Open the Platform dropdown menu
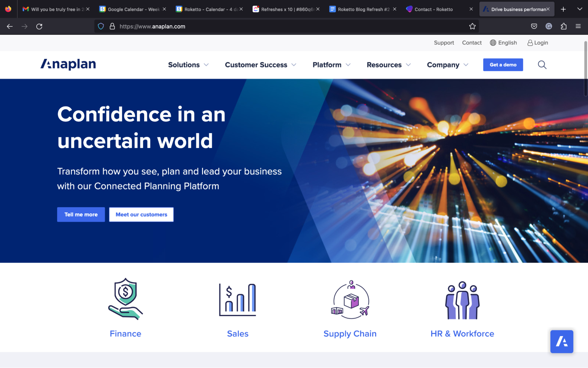Image resolution: width=588 pixels, height=368 pixels. (331, 65)
